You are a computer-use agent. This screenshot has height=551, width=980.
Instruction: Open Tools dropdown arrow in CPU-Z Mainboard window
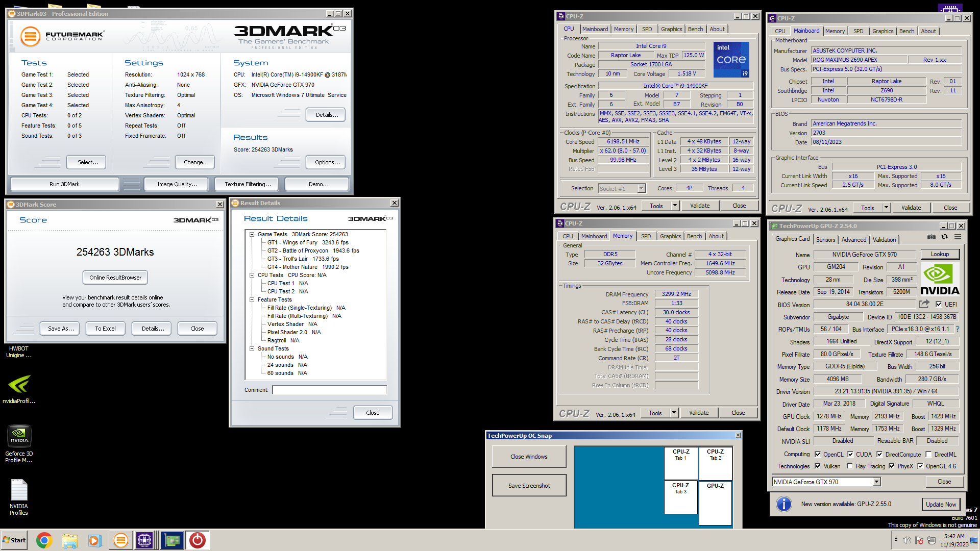[886, 208]
